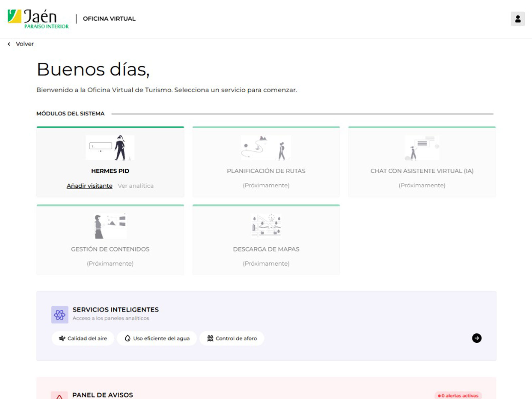Viewport: 532px width, 399px height.
Task: Go back using the Volver link
Action: [x=25, y=44]
